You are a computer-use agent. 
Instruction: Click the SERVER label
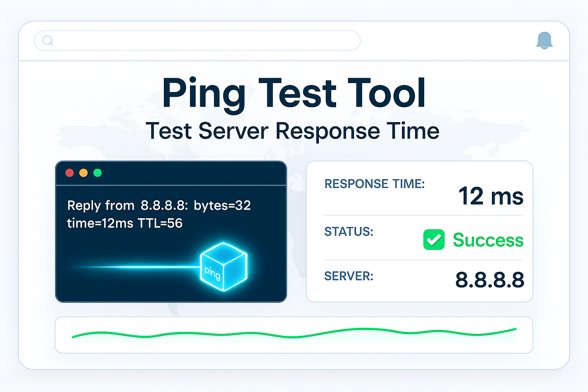[x=348, y=276]
